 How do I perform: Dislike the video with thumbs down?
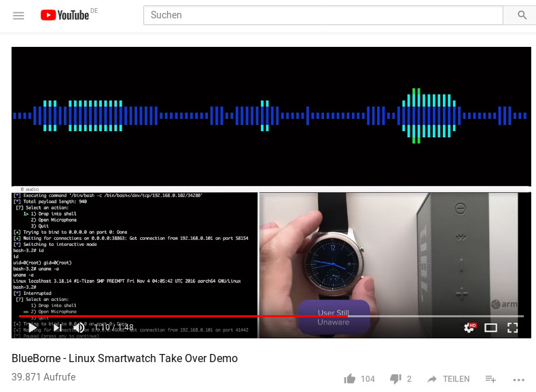[x=395, y=379]
